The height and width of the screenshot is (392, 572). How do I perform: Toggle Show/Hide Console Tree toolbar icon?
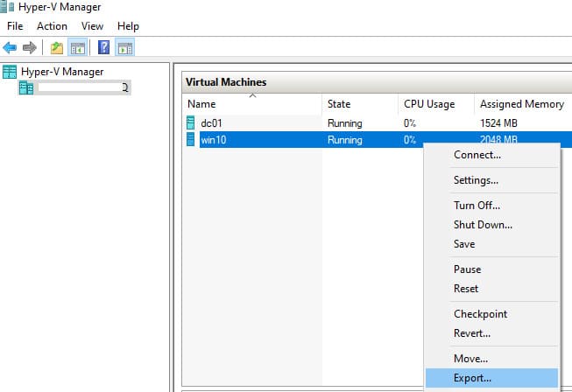pos(77,48)
